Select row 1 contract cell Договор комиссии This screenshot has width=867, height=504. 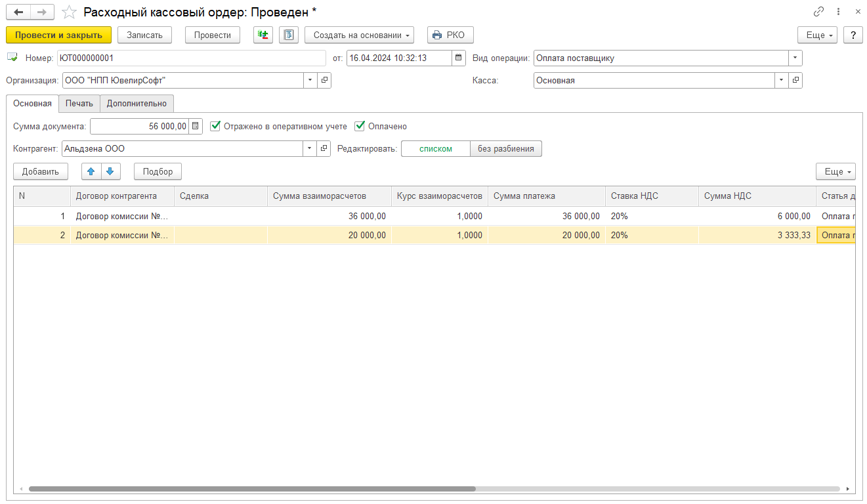(122, 216)
